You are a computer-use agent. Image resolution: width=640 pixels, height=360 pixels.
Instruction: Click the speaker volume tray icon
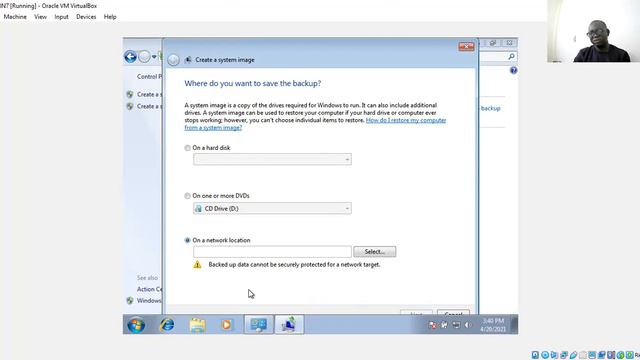[x=467, y=325]
